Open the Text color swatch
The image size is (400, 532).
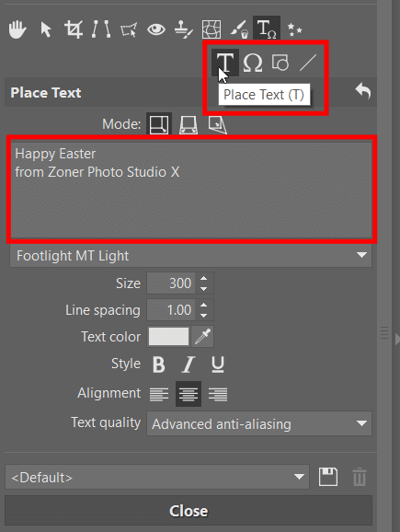[x=169, y=337]
